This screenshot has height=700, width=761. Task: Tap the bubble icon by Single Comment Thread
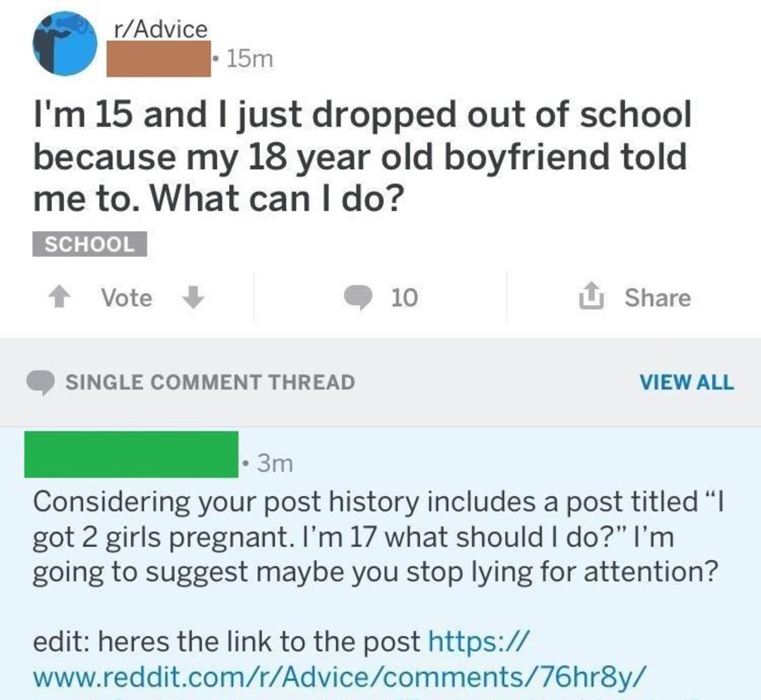[42, 382]
